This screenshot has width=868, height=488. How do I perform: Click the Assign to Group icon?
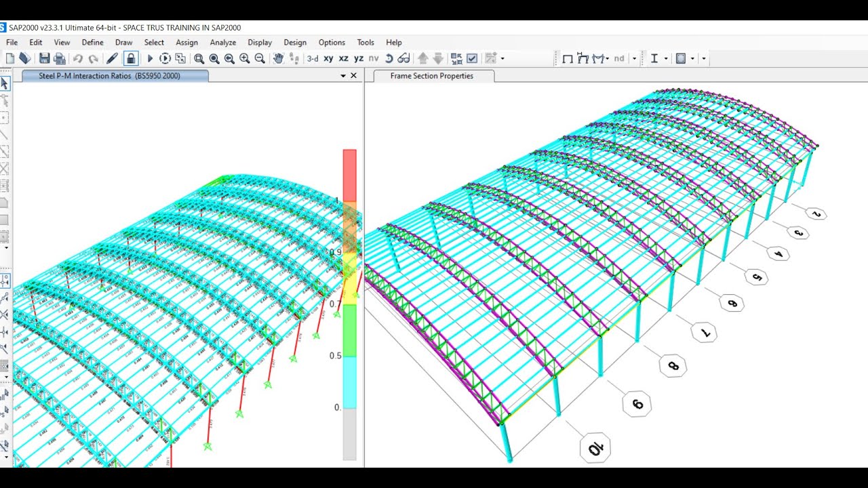pos(456,58)
